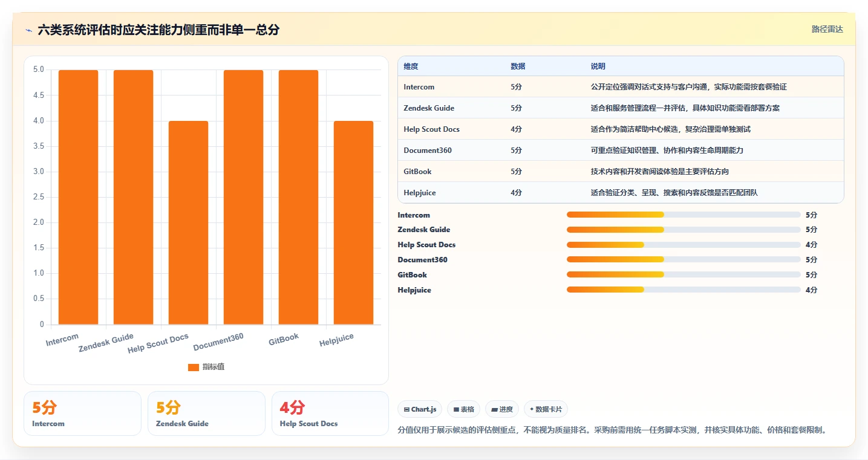Click the 指标值 legend label
868x460 pixels.
214,367
